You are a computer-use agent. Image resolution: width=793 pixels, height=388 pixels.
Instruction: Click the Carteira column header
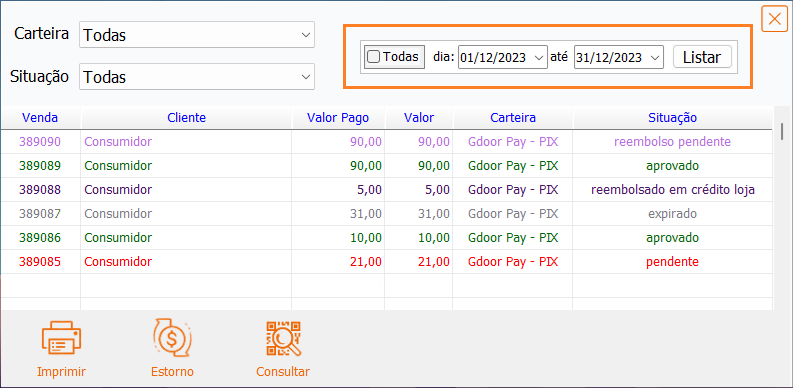(513, 118)
